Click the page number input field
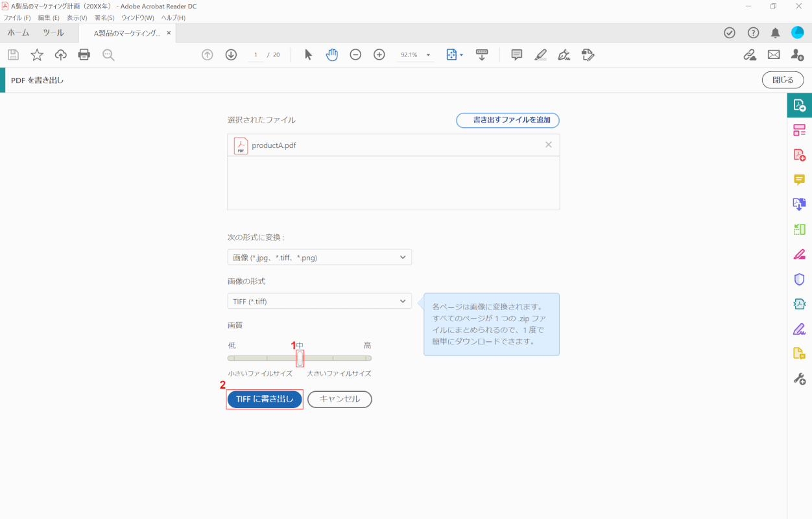812x519 pixels. pyautogui.click(x=256, y=55)
